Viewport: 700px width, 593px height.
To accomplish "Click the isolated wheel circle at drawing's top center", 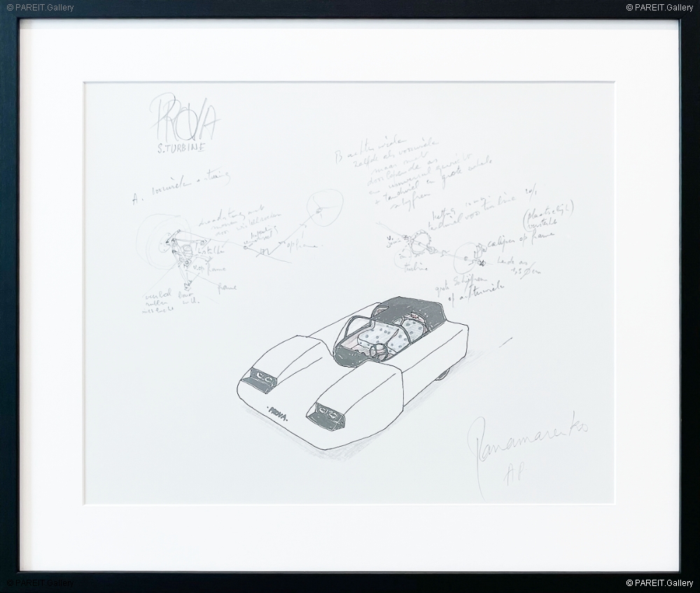I will click(324, 207).
